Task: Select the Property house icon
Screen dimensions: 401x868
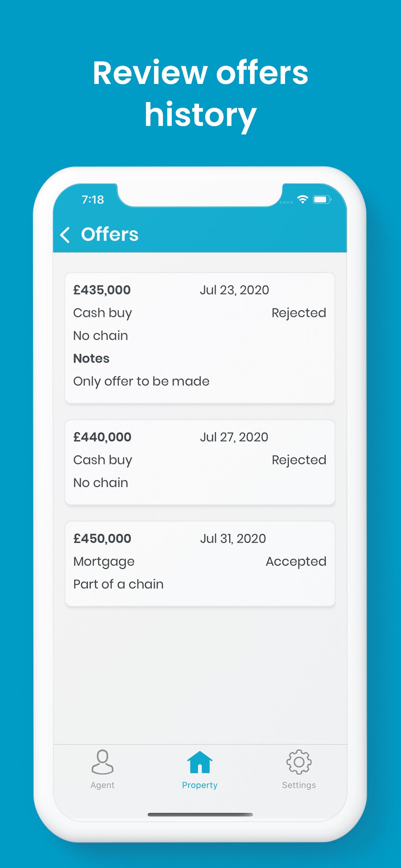Action: point(200,762)
